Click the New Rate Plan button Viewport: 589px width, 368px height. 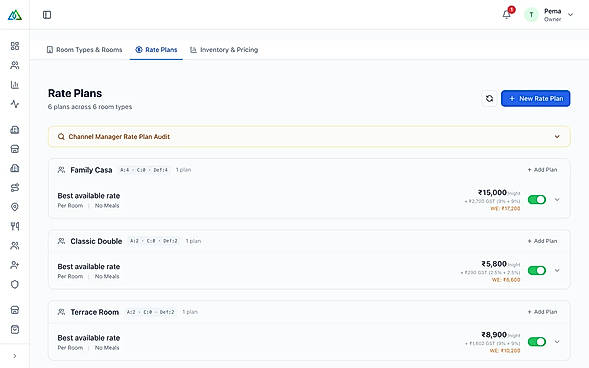point(535,98)
